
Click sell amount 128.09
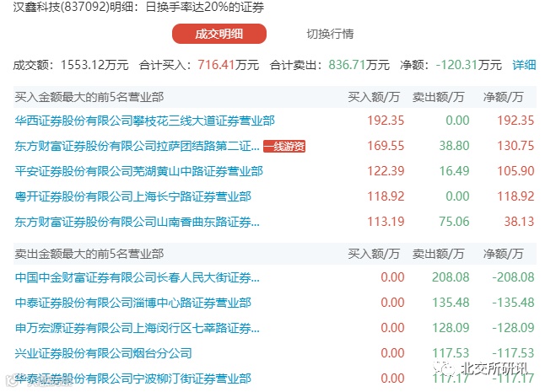pos(451,328)
